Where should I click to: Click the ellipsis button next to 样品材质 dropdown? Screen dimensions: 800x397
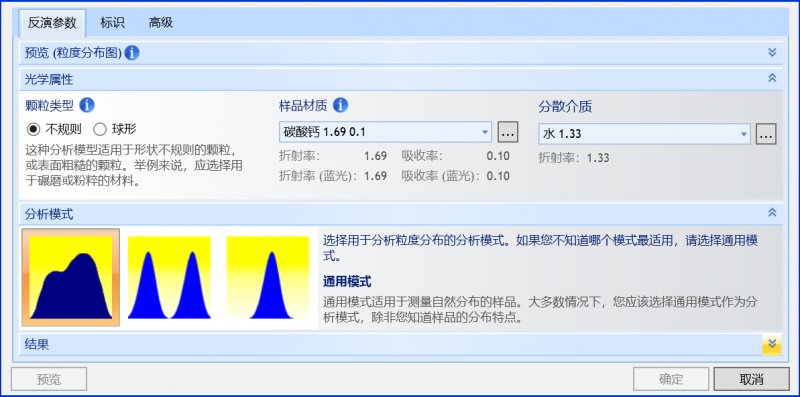coord(508,133)
